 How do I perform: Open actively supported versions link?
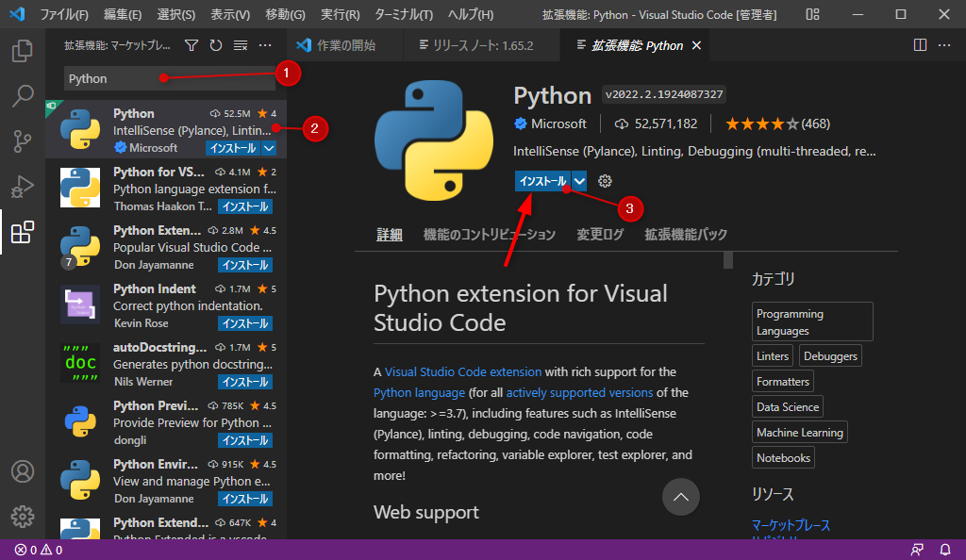coord(579,392)
